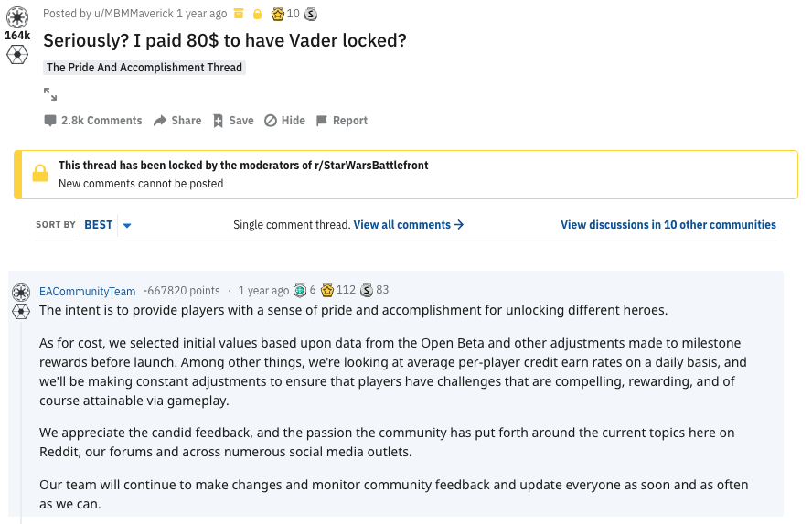View all comments link
The width and height of the screenshot is (812, 524).
408,225
